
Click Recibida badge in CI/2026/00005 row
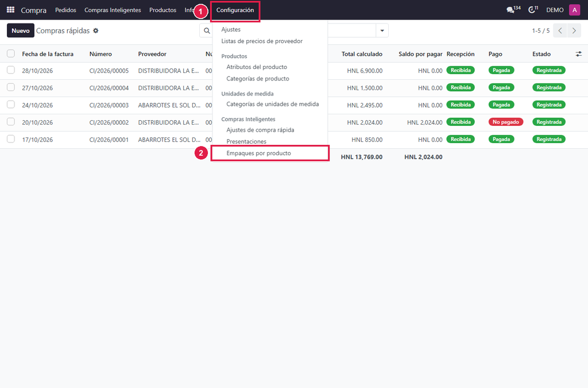tap(461, 70)
